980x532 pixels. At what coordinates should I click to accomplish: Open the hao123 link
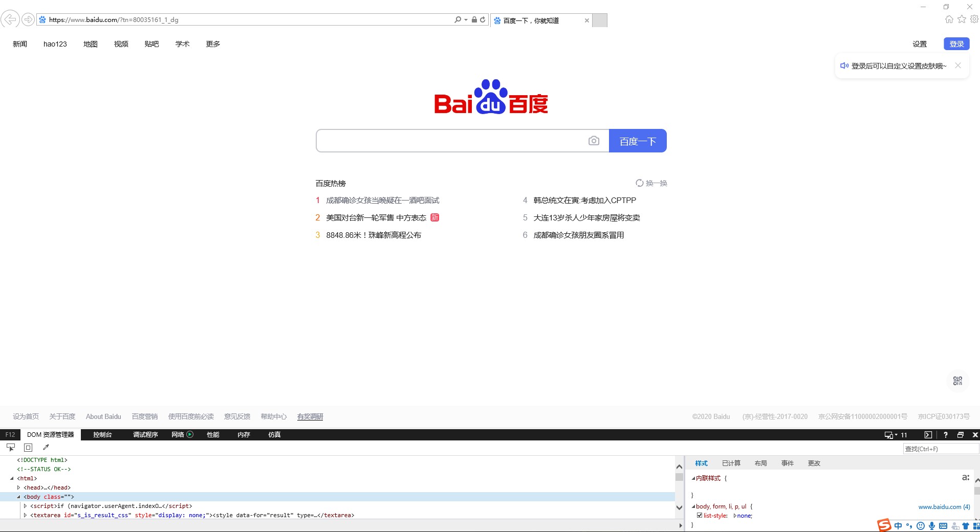(55, 44)
